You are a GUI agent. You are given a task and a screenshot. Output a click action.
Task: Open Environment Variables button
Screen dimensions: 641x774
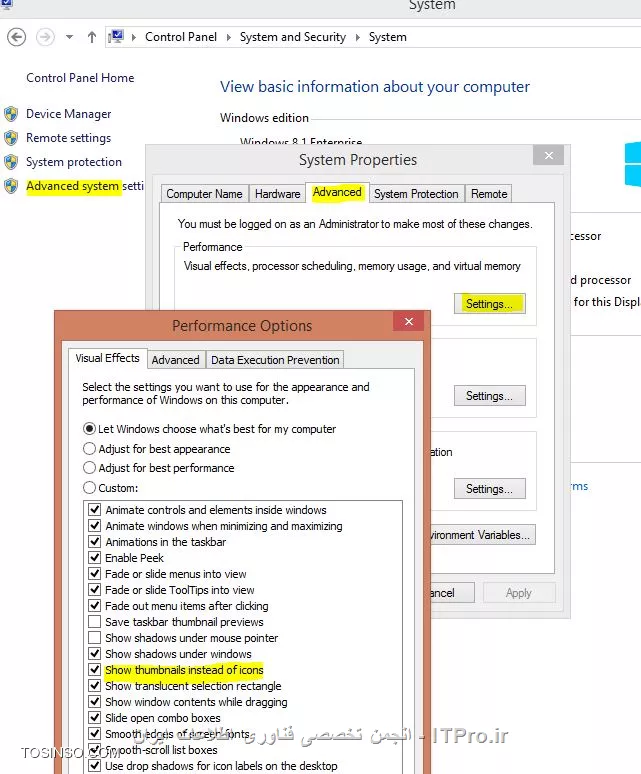tap(483, 535)
